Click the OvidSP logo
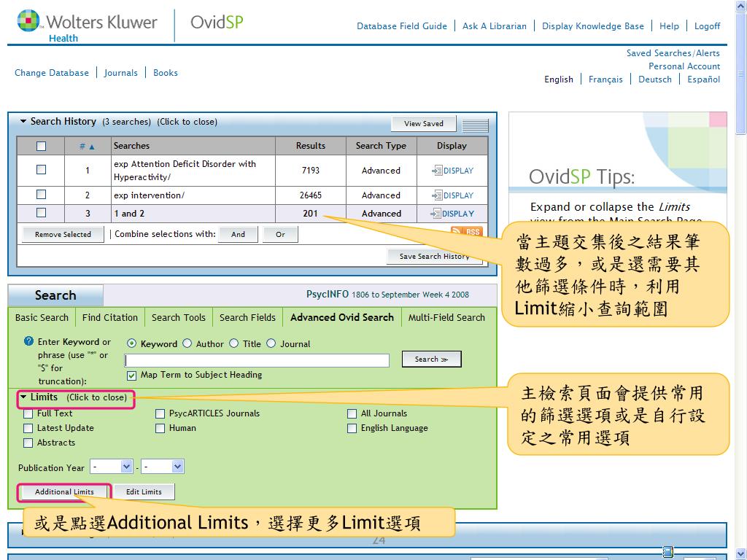The width and height of the screenshot is (747, 560). [217, 22]
